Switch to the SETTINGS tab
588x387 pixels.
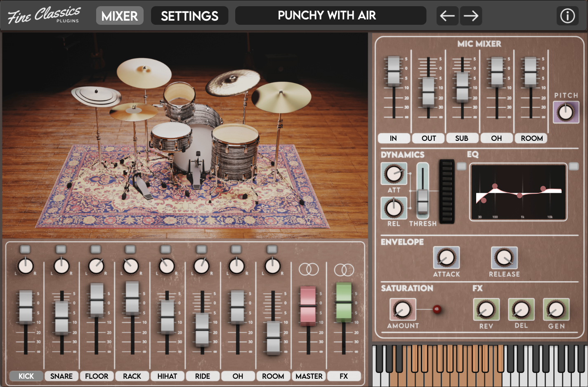189,16
